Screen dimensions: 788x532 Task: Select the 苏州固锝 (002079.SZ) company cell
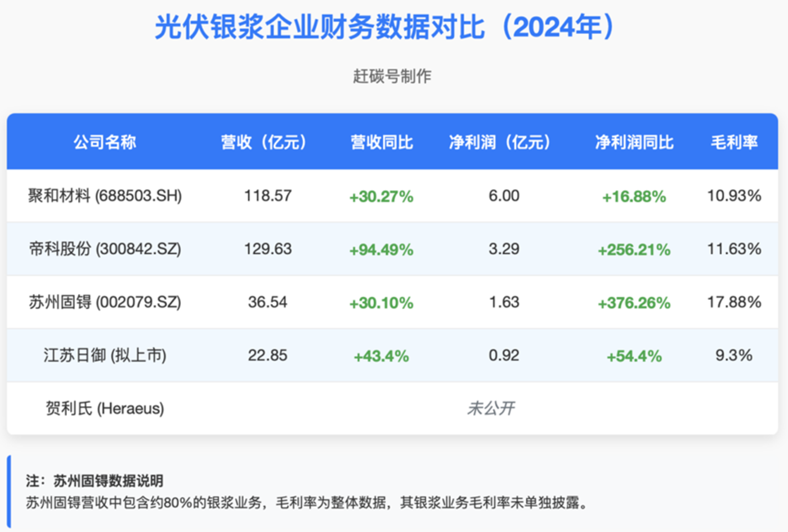point(105,302)
